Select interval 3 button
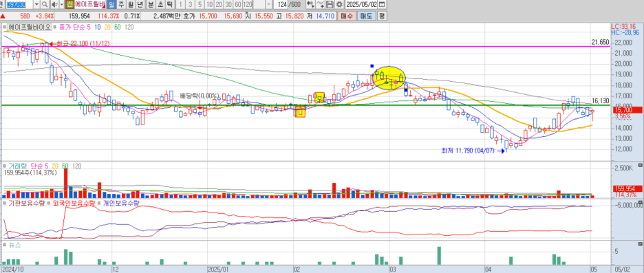 [190, 5]
